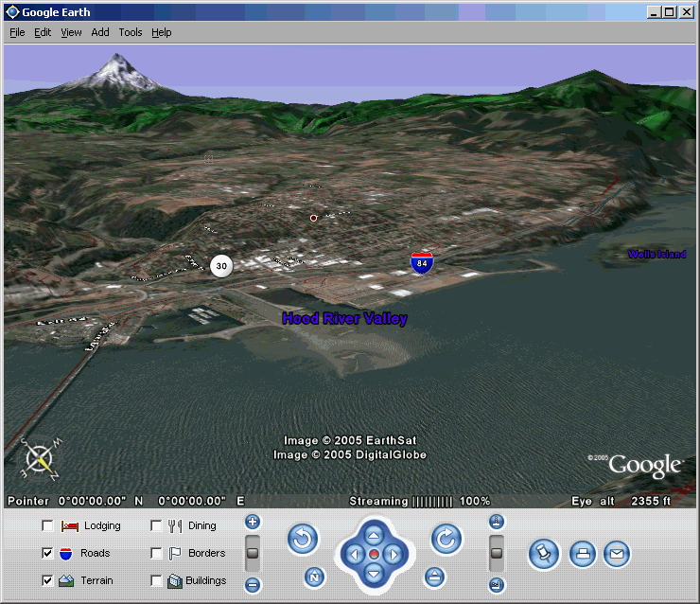Rotate view clockwise

tap(446, 540)
